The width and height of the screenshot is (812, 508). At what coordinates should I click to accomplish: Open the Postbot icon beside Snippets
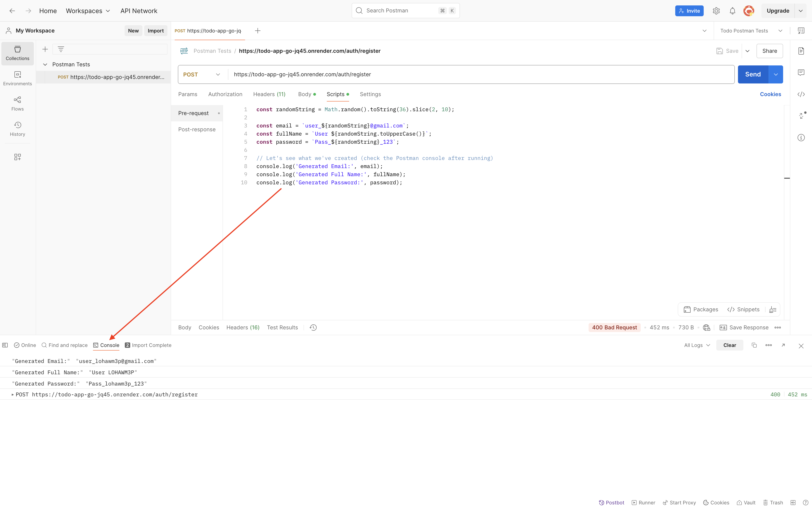tap(773, 310)
